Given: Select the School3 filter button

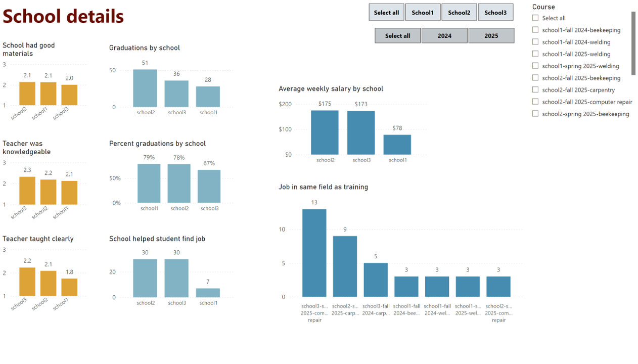Looking at the screenshot, I should (495, 12).
